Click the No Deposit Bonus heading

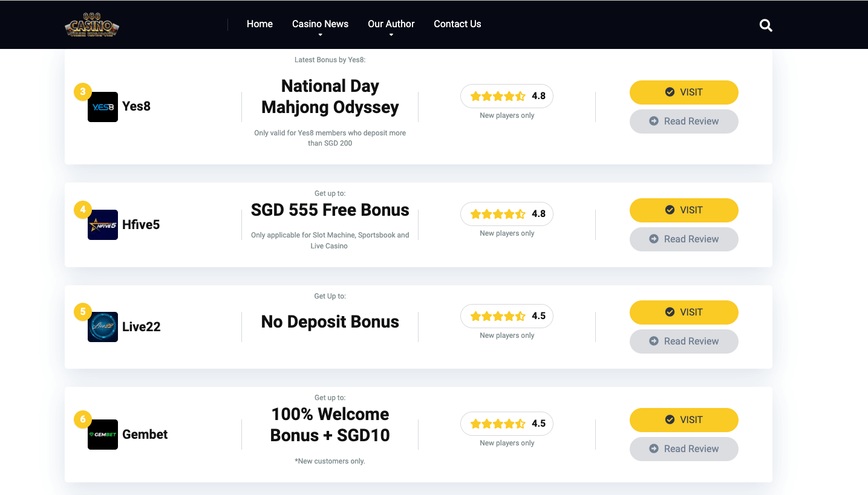pyautogui.click(x=330, y=322)
